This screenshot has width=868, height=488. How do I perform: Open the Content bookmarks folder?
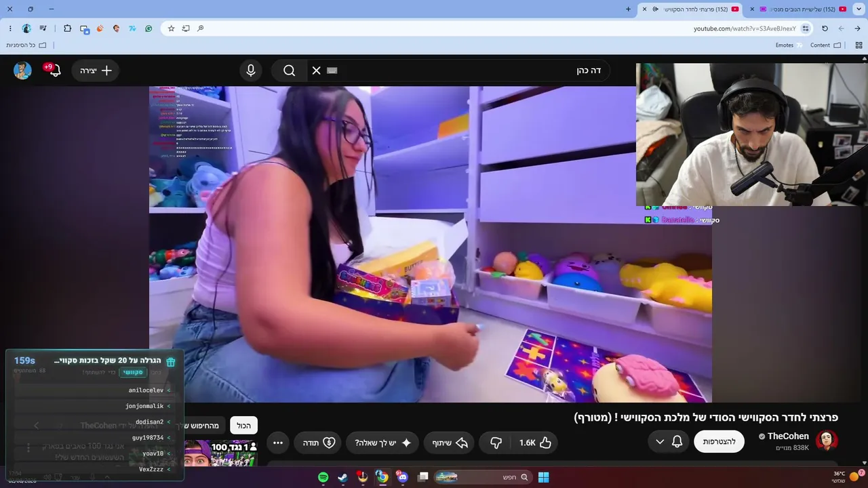click(825, 45)
